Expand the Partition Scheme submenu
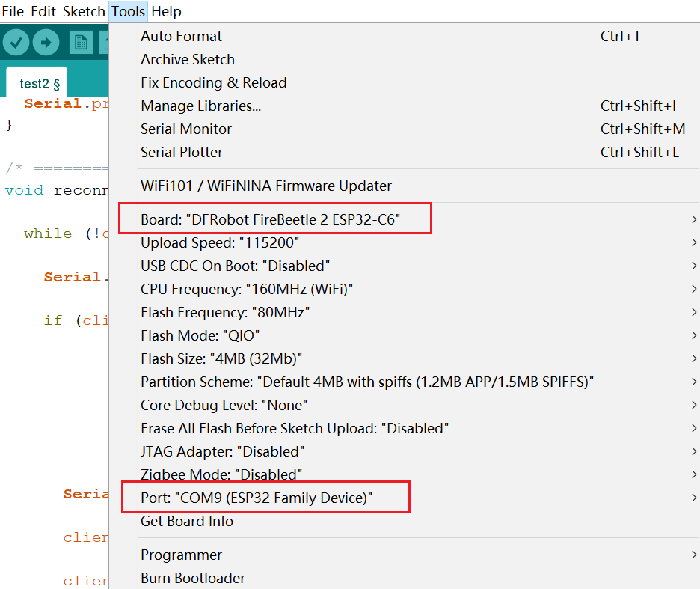 pyautogui.click(x=366, y=382)
